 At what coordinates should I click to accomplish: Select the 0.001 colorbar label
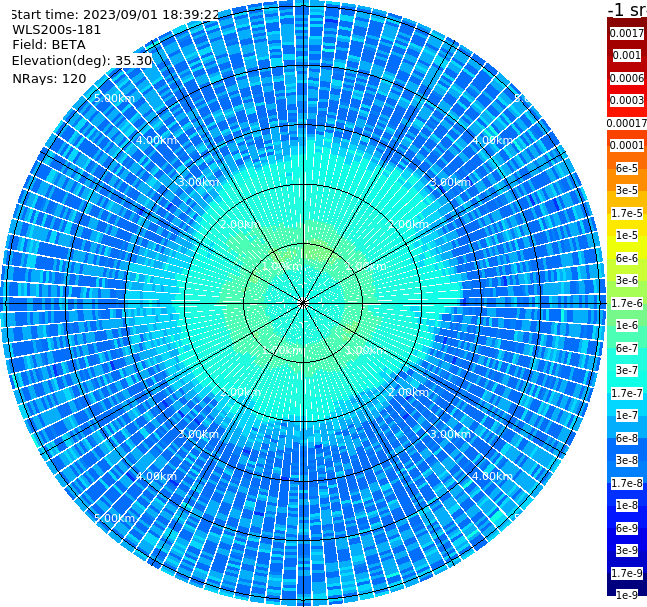(627, 55)
